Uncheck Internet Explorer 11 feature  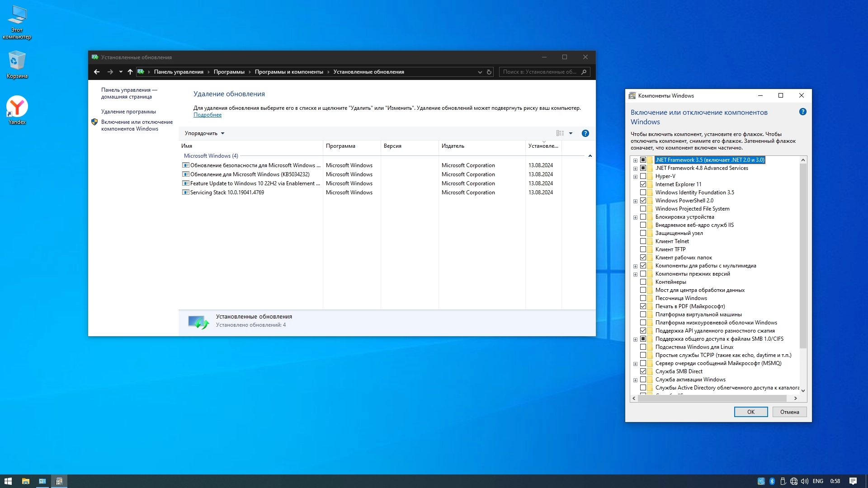coord(643,184)
